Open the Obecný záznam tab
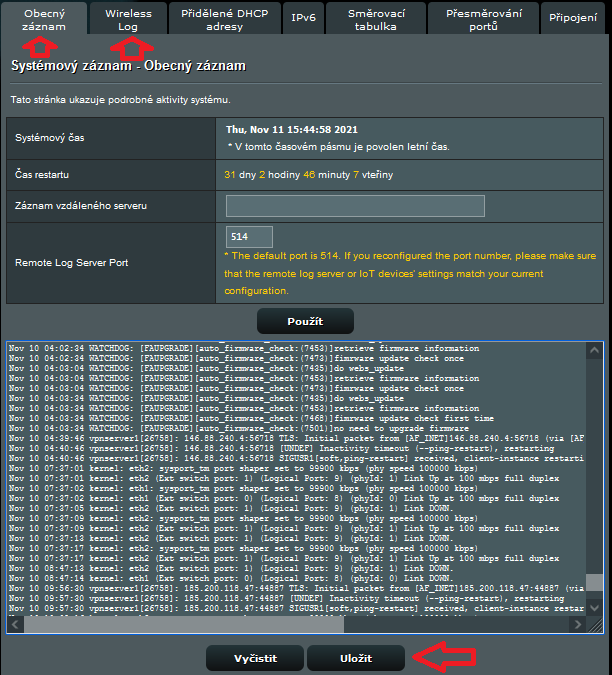Viewport: 612px width, 675px height. 44,19
